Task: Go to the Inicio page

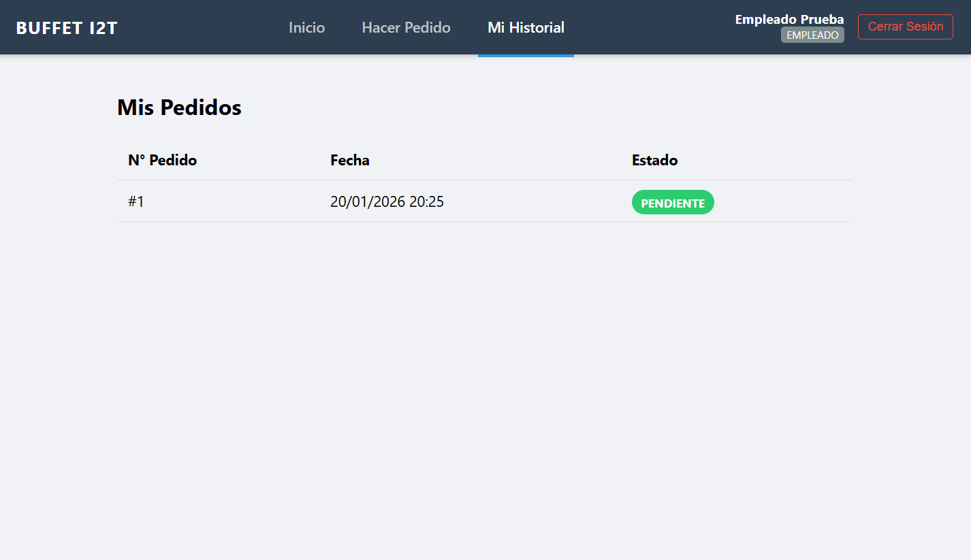Action: [x=306, y=28]
